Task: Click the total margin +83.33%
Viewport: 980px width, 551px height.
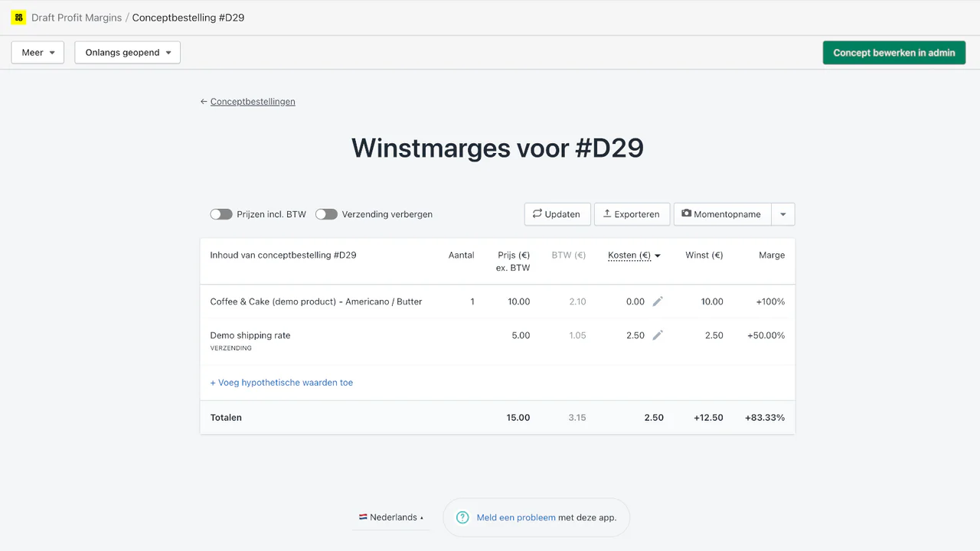Action: pyautogui.click(x=765, y=418)
